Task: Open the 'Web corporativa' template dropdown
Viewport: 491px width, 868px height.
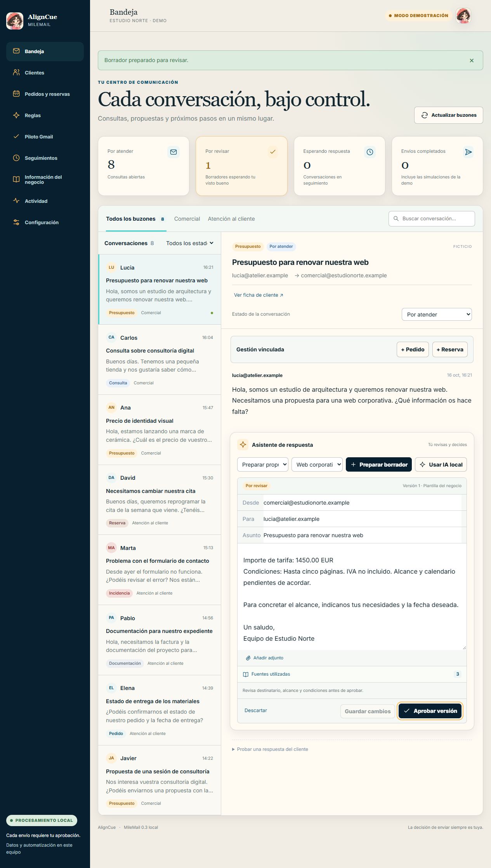Action: point(317,465)
